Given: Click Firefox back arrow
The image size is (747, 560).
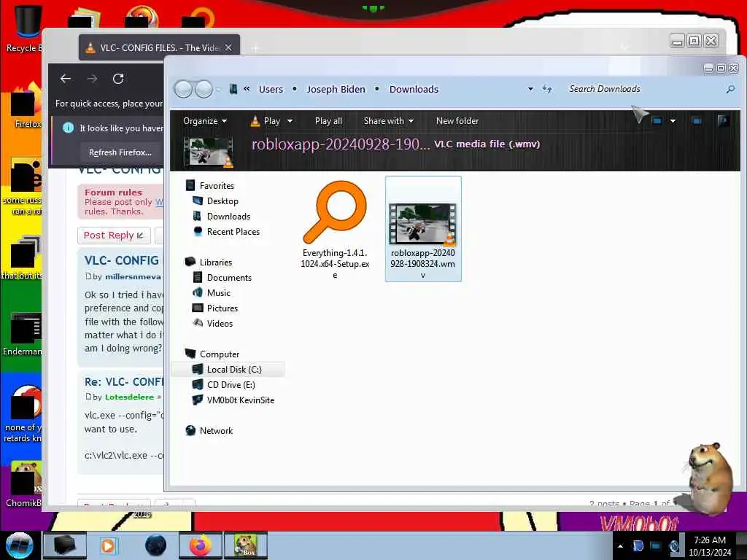Looking at the screenshot, I should tap(66, 79).
